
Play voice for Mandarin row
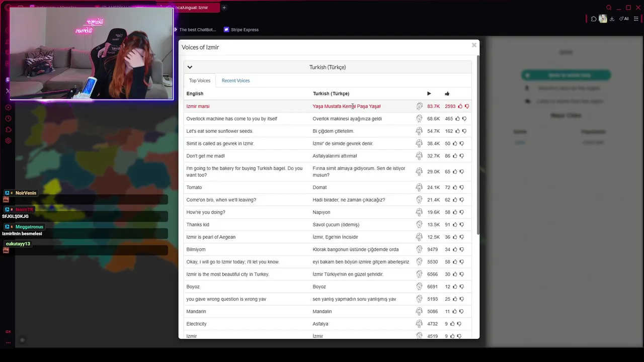point(419,311)
